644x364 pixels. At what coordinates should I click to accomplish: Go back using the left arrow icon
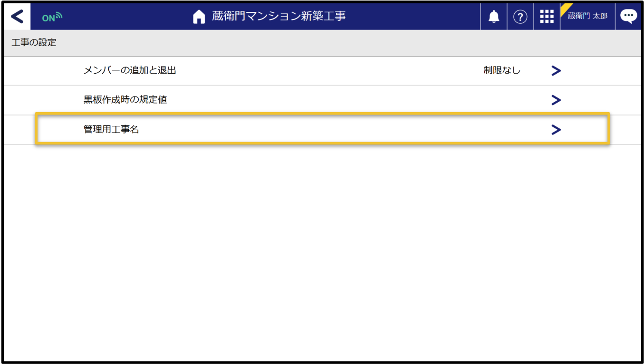(x=17, y=17)
